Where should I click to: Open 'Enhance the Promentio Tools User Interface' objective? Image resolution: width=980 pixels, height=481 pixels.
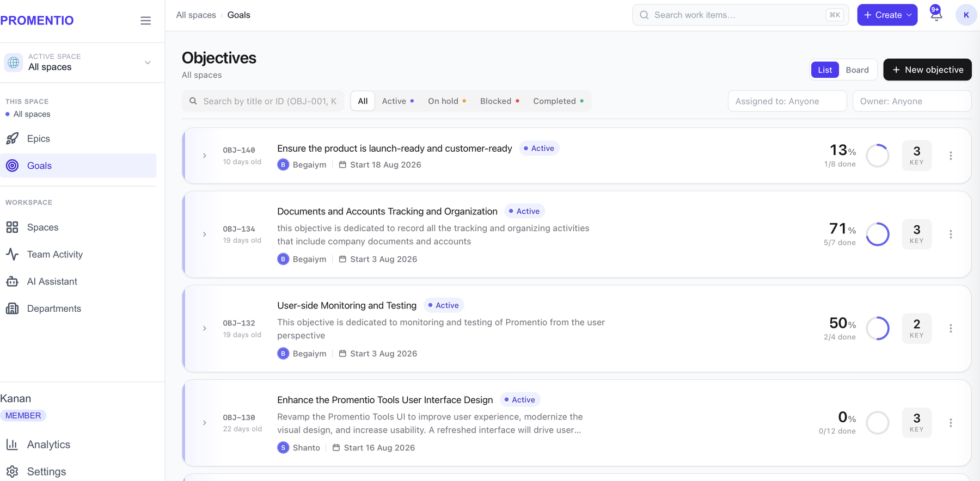385,400
